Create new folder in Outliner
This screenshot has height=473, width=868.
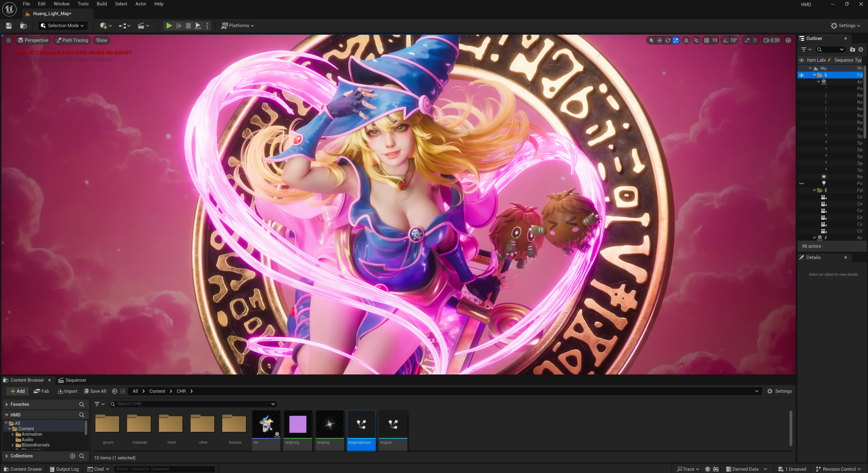[852, 49]
